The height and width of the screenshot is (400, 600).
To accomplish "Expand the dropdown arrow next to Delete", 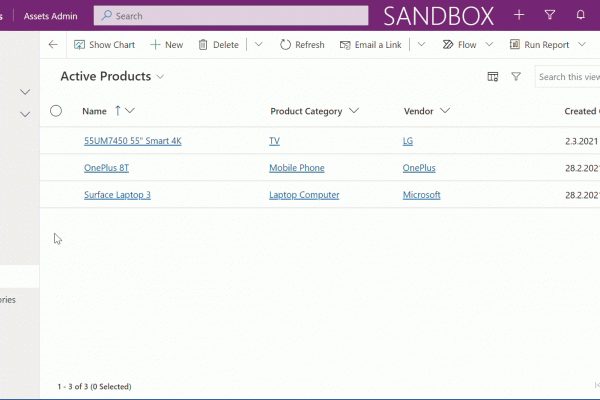I will tap(259, 44).
